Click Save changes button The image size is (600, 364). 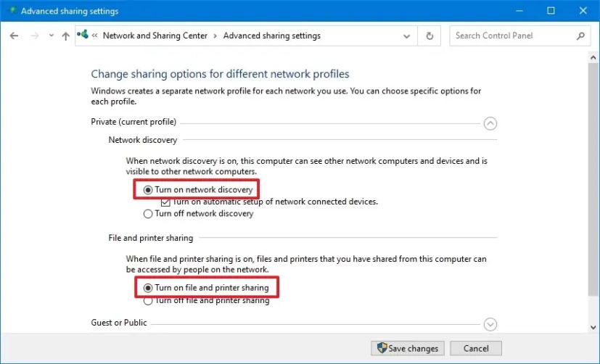[x=408, y=348]
